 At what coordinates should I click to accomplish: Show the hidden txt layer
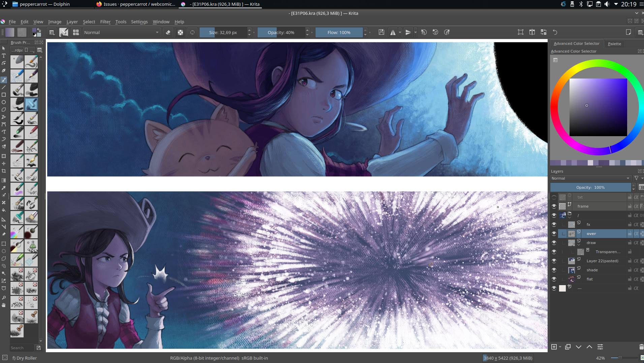tap(554, 197)
